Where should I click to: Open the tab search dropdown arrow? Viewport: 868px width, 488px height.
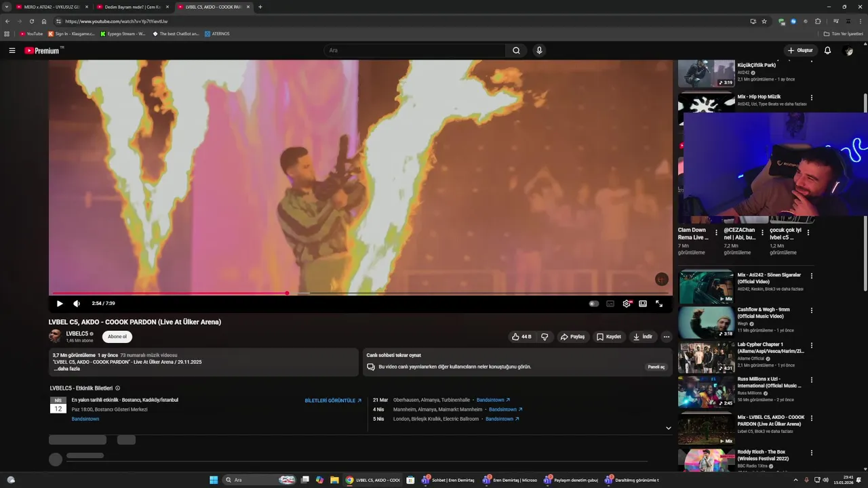coord(6,7)
